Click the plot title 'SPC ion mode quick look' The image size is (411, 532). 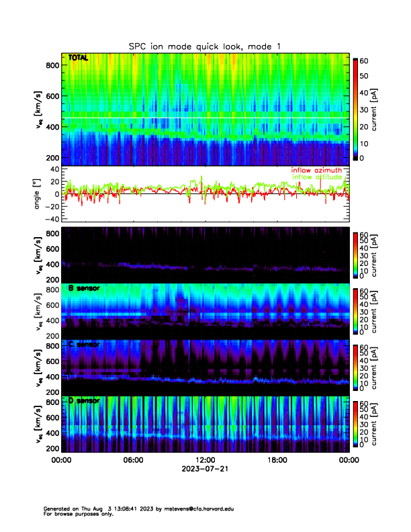pyautogui.click(x=205, y=46)
